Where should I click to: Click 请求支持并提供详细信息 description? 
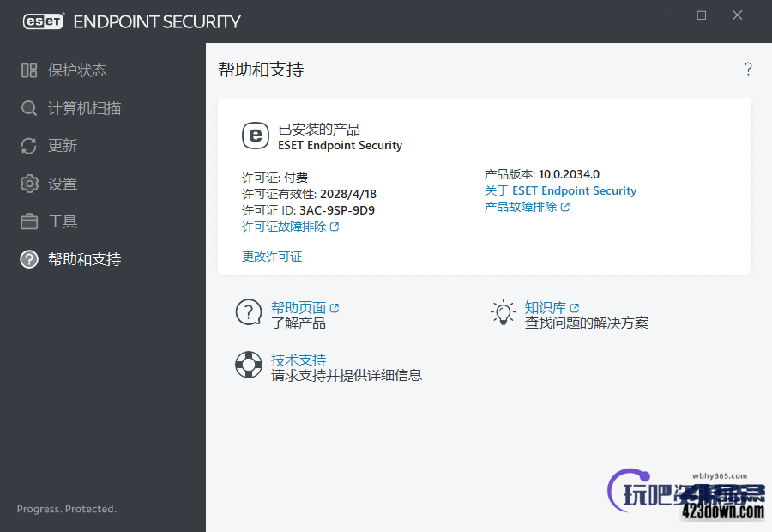coord(347,375)
